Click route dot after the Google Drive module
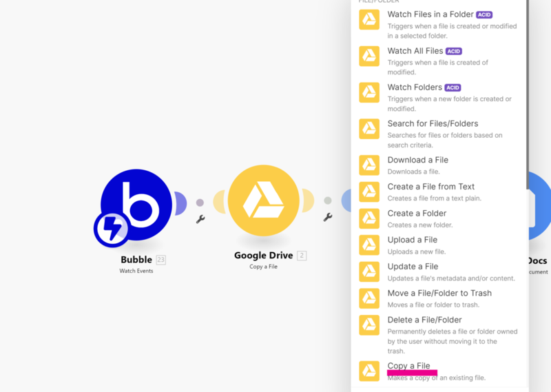This screenshot has height=392, width=551. tap(328, 200)
